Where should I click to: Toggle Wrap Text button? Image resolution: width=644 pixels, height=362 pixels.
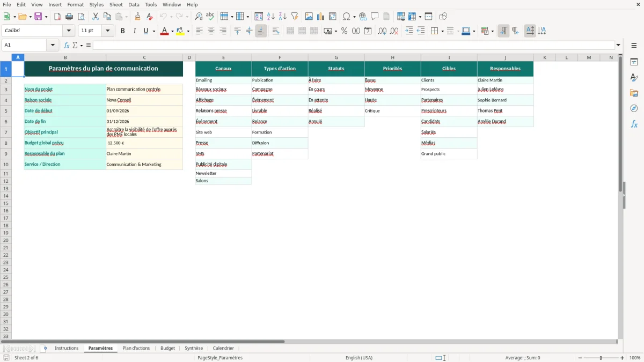(x=276, y=31)
